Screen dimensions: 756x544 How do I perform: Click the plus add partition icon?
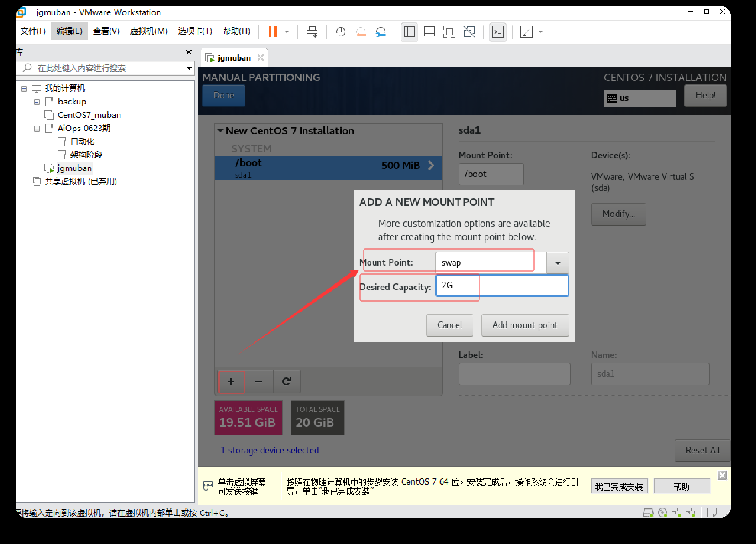point(231,381)
